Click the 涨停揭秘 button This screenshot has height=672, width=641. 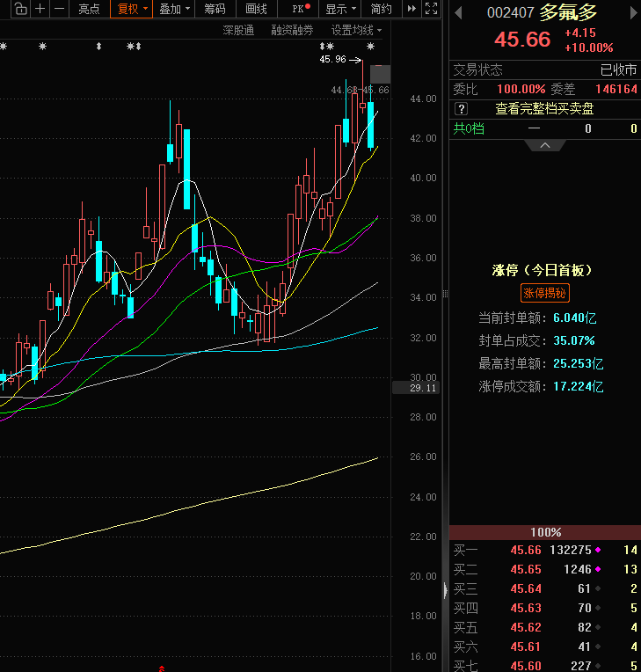pyautogui.click(x=544, y=293)
